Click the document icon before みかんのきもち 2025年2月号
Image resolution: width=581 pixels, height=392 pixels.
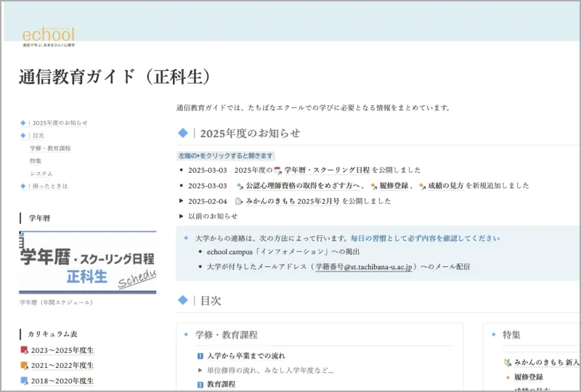pos(239,201)
